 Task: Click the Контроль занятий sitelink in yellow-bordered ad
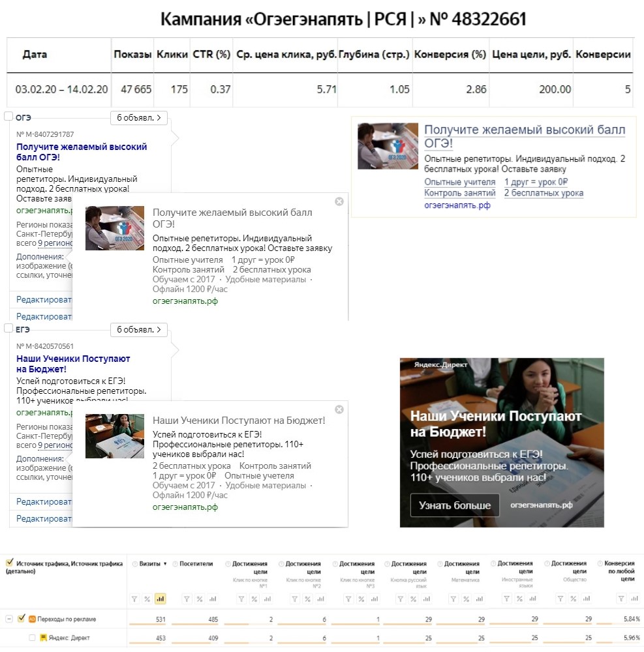pyautogui.click(x=460, y=192)
